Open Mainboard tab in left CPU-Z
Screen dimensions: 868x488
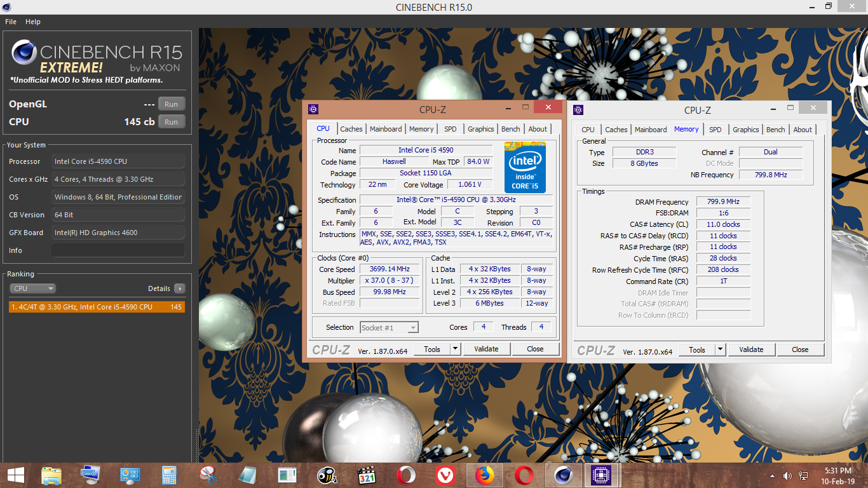click(386, 129)
